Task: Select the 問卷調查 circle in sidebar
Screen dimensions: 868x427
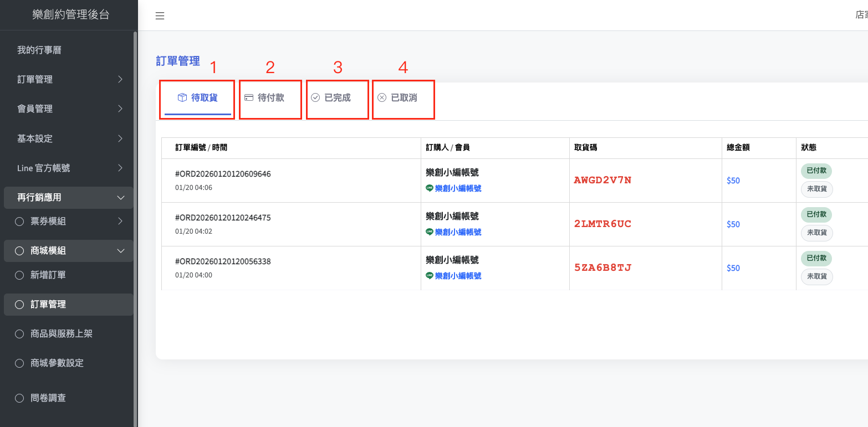Action: click(19, 398)
